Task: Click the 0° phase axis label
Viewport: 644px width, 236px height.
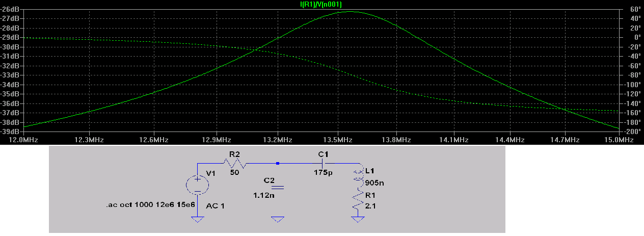Action: coord(636,37)
